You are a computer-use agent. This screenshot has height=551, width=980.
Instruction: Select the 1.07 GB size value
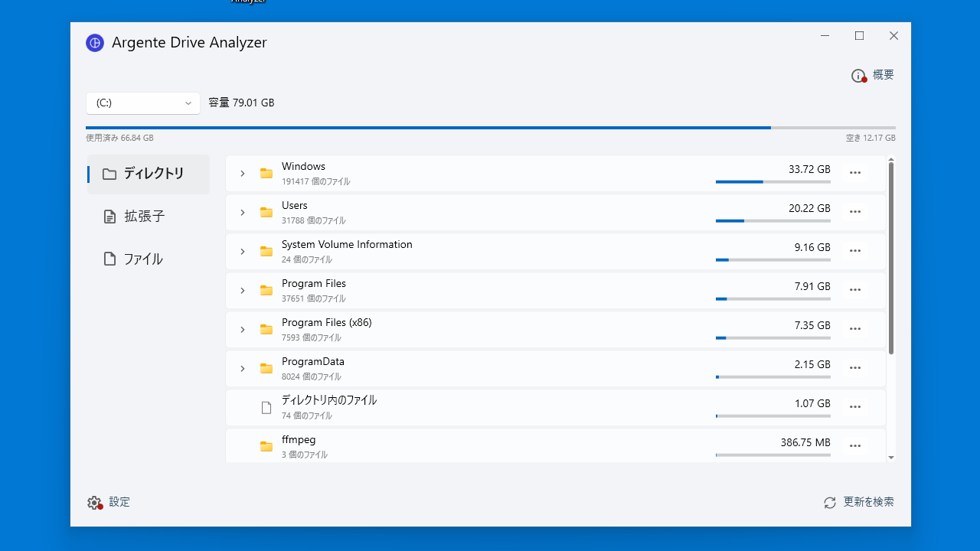[812, 403]
